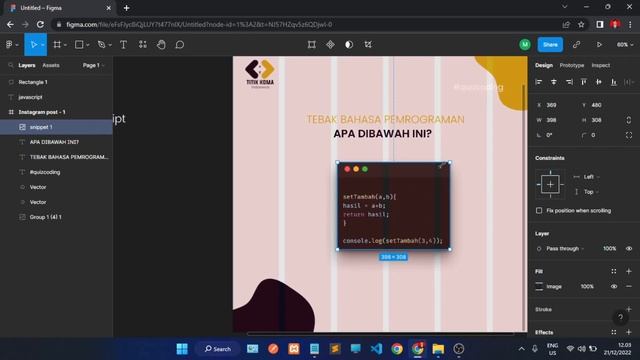Click the layer opacity 100% field

pyautogui.click(x=609, y=249)
